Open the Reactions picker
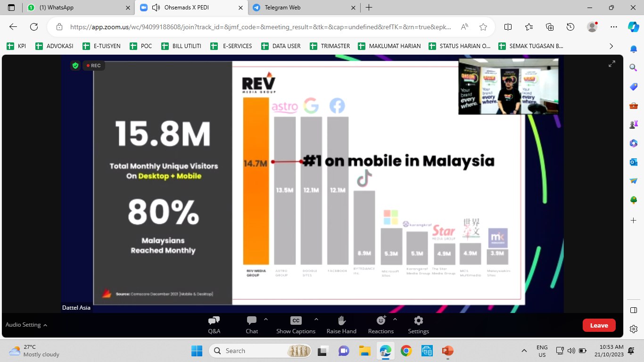The height and width of the screenshot is (362, 644). [381, 325]
